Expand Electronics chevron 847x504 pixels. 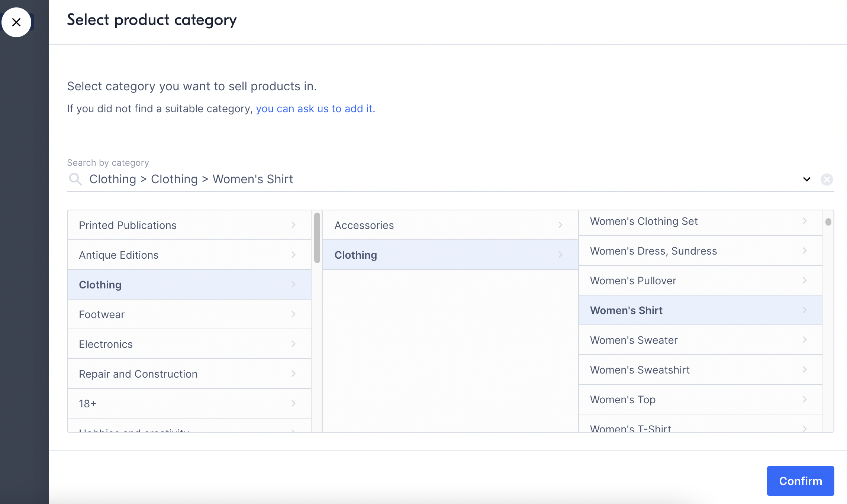[293, 344]
